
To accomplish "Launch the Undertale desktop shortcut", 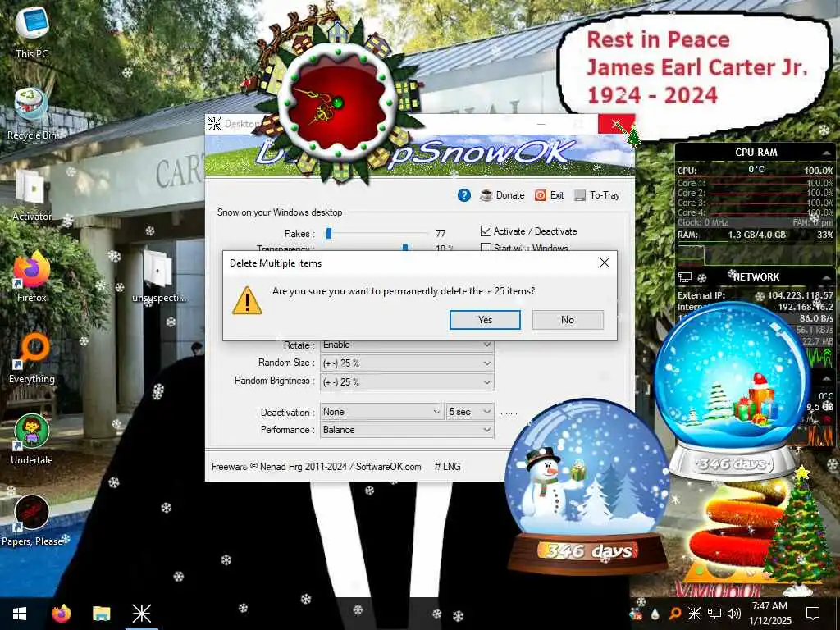I will click(32, 440).
